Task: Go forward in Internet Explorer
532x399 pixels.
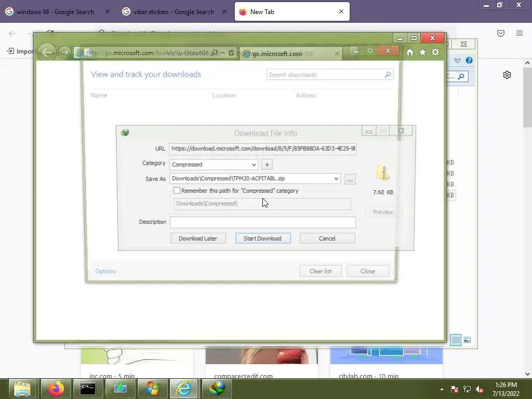Action: coord(64,52)
